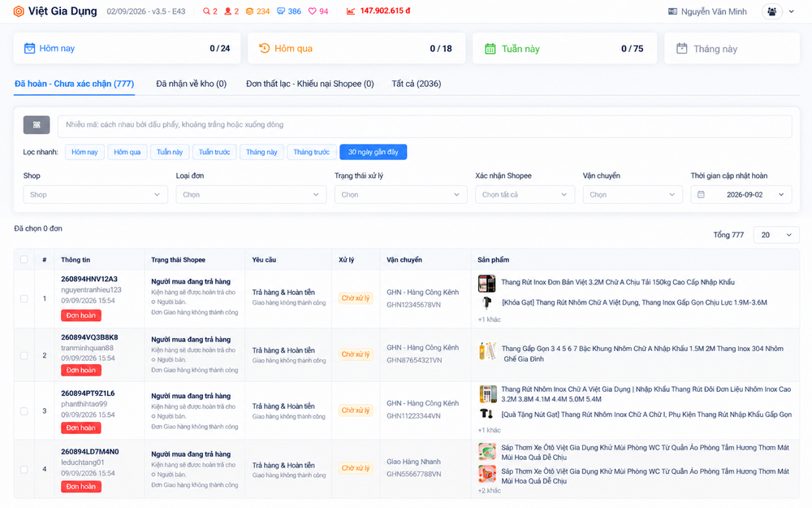Apply quick filter Tháng này
812x508 pixels.
261,152
